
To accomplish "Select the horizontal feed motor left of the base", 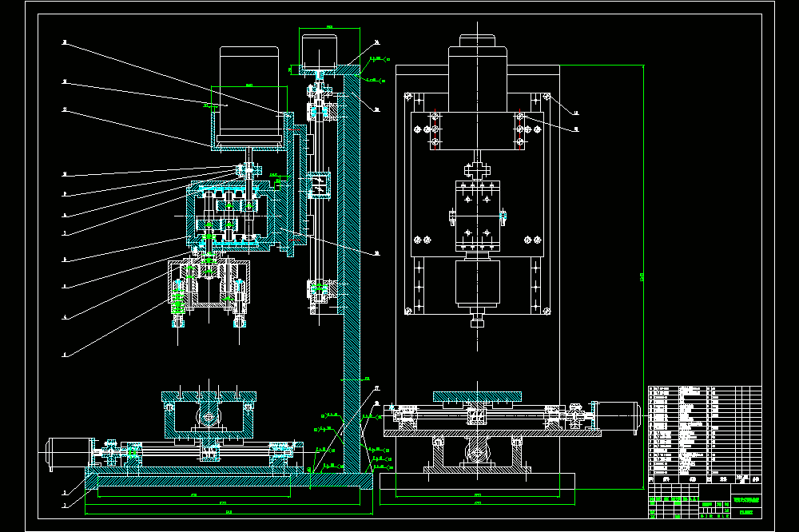I will (x=70, y=452).
